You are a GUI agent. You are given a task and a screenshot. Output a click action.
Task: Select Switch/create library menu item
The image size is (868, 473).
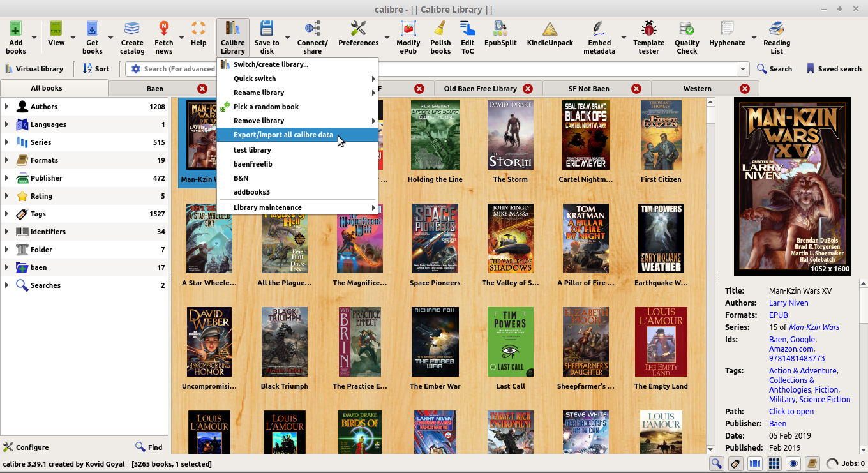coord(297,64)
